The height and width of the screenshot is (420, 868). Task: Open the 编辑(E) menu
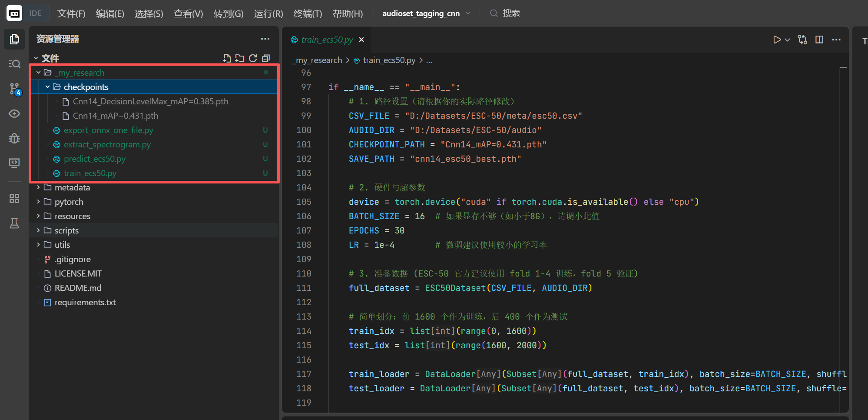click(x=110, y=13)
